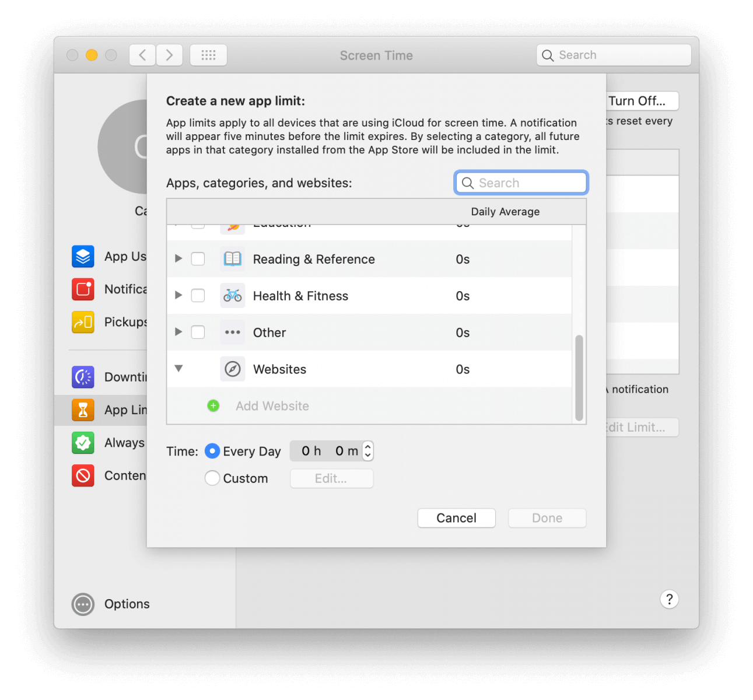Click the Websites row label
753x700 pixels.
point(279,369)
